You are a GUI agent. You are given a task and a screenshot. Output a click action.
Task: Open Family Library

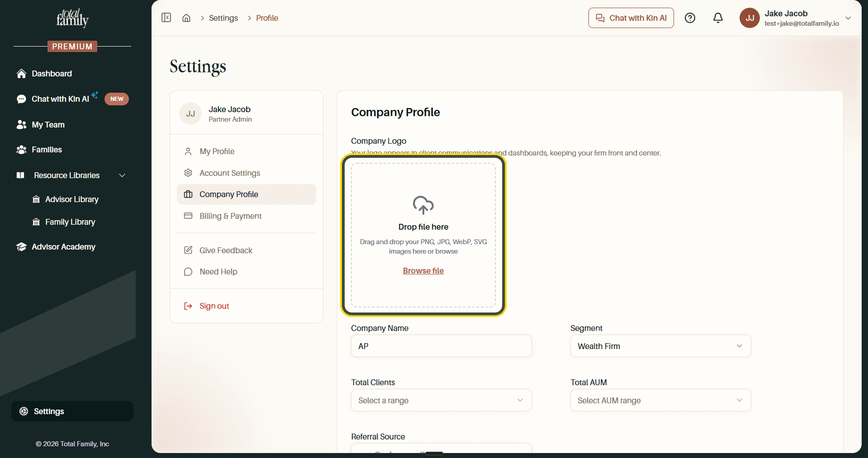click(x=70, y=222)
